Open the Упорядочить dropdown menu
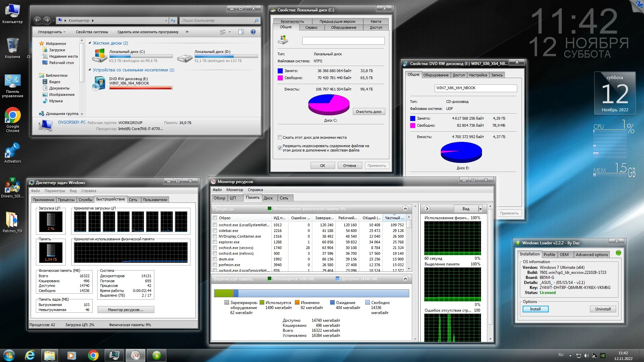 [51, 32]
